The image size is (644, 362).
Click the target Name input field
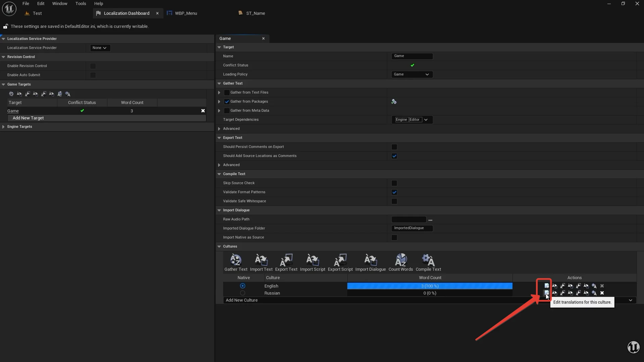coord(412,56)
